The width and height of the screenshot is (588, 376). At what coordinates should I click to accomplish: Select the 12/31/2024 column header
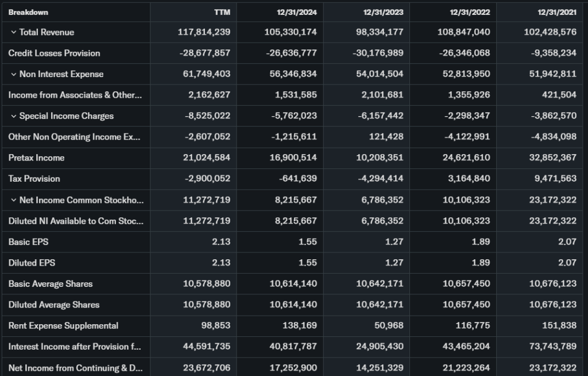[296, 12]
